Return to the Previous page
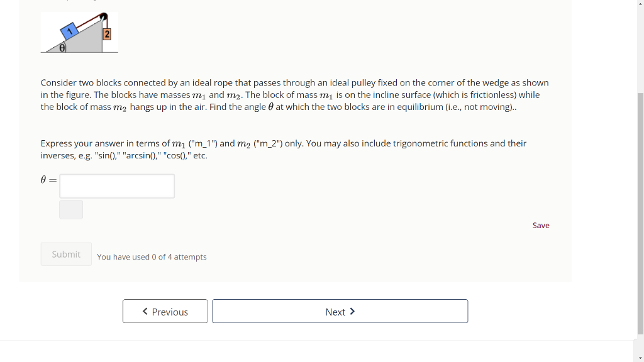 coord(165,311)
